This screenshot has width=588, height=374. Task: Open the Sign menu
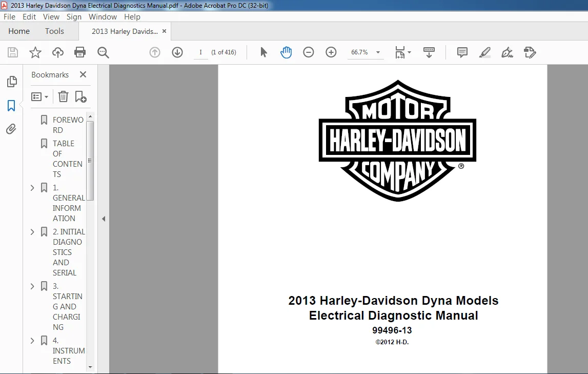click(x=74, y=17)
